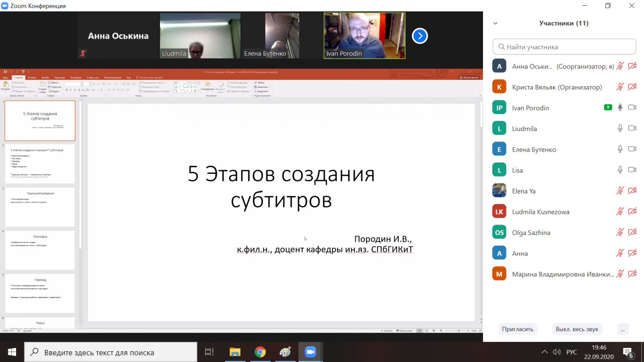This screenshot has height=362, width=644.
Task: Open the Дизайн ribbon tab
Action: point(45,78)
